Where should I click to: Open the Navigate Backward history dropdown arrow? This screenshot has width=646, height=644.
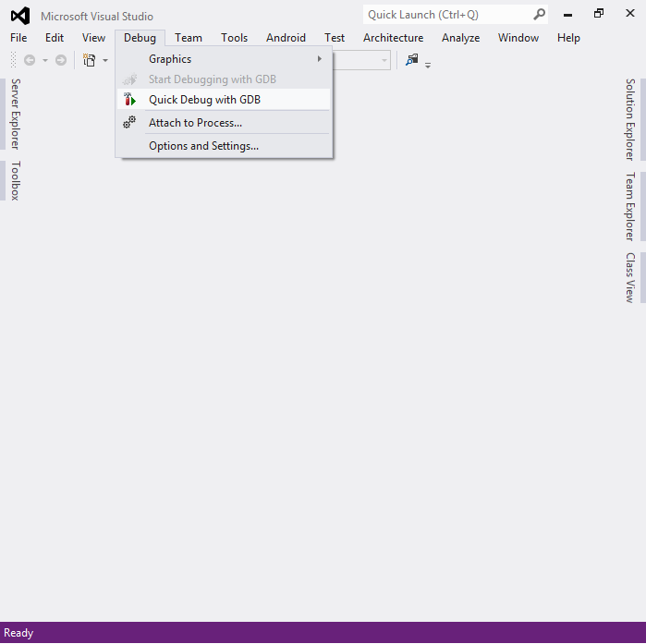tap(45, 61)
